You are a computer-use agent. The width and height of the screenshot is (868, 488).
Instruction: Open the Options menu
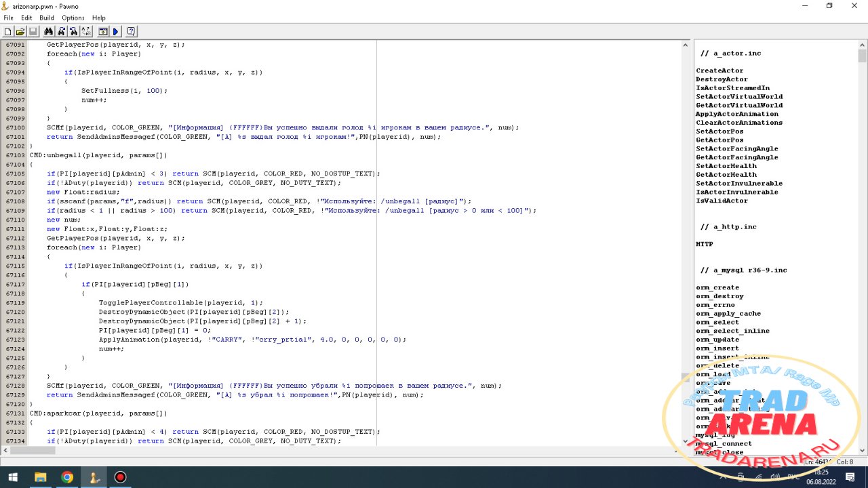73,18
